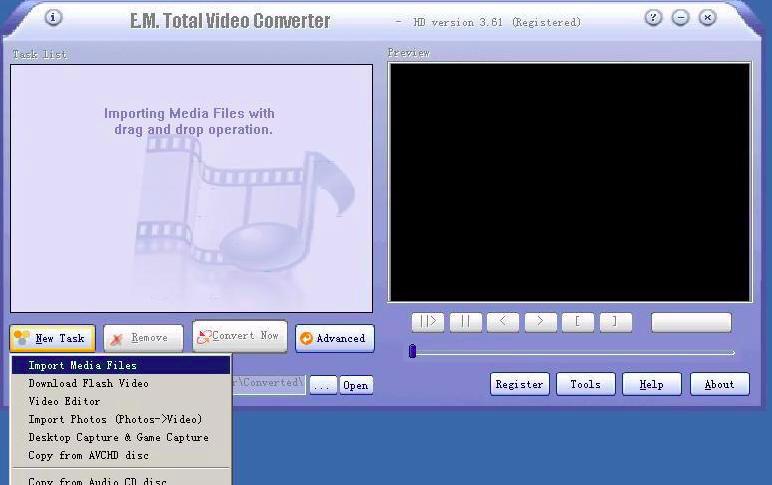772x485 pixels.
Task: Open the About dialog
Action: click(719, 384)
